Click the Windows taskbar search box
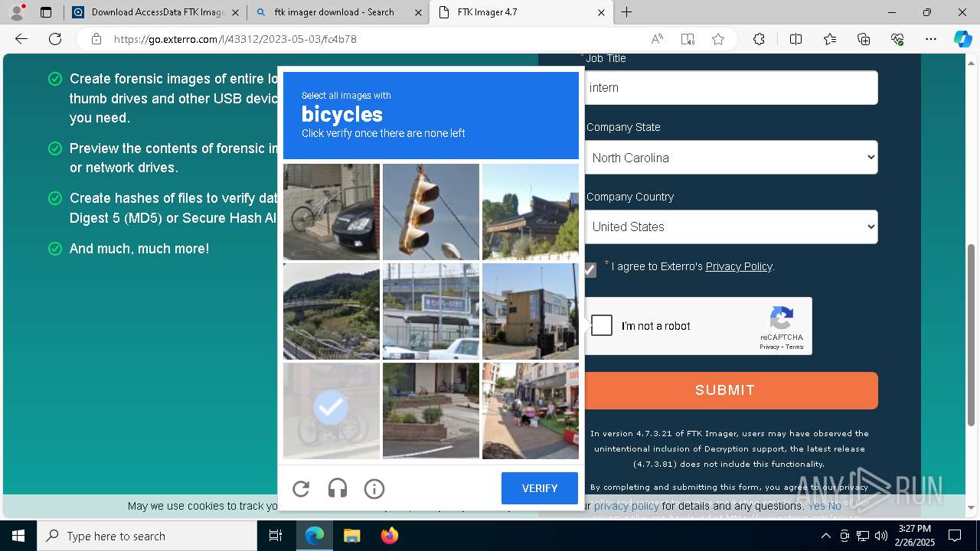Viewport: 980px width, 551px height. point(147,536)
